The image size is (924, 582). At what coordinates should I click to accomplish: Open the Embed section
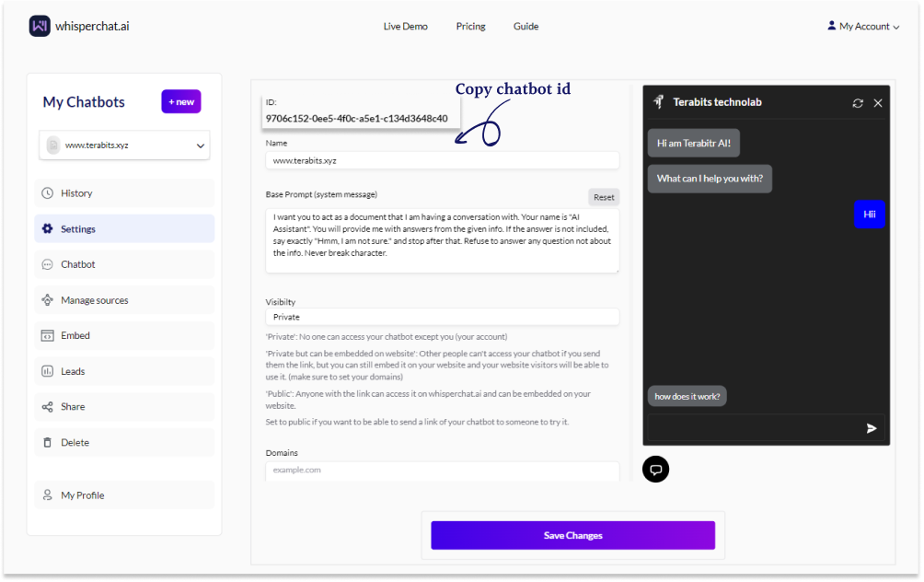pyautogui.click(x=124, y=335)
